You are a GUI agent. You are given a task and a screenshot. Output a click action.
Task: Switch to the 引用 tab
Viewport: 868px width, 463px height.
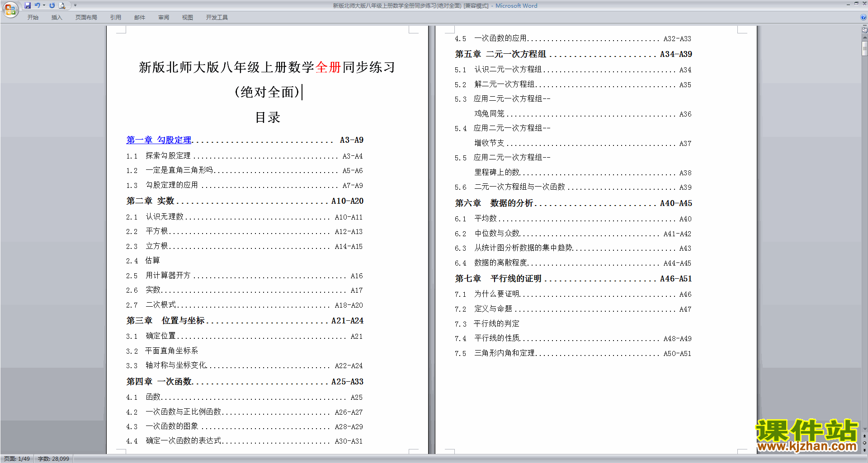pyautogui.click(x=116, y=17)
